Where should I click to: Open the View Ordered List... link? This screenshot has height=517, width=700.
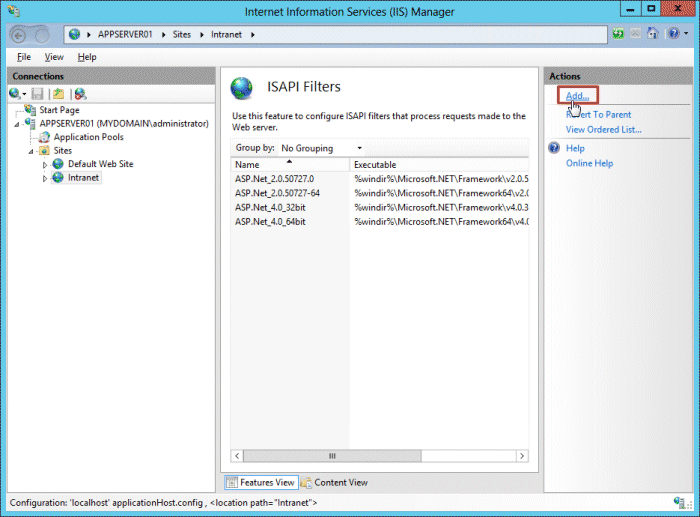(x=604, y=129)
